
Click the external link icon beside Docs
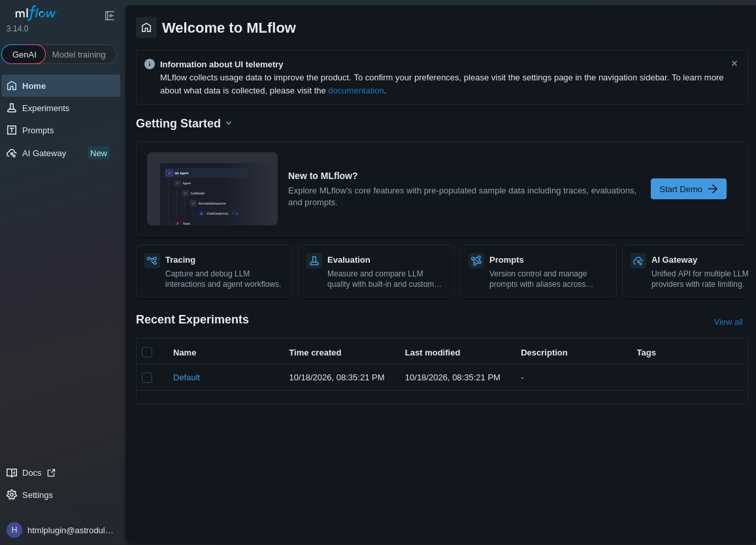(51, 472)
